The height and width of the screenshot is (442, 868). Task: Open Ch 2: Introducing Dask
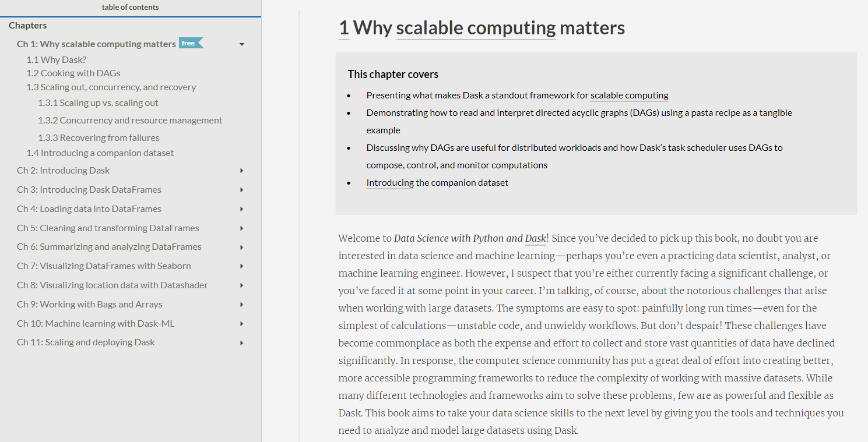point(63,171)
